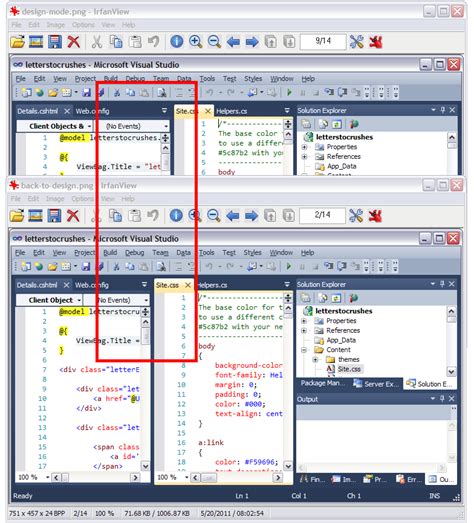Click Site.css editor horizontal scrollbar thumb
The image size is (474, 523).
coord(208,478)
